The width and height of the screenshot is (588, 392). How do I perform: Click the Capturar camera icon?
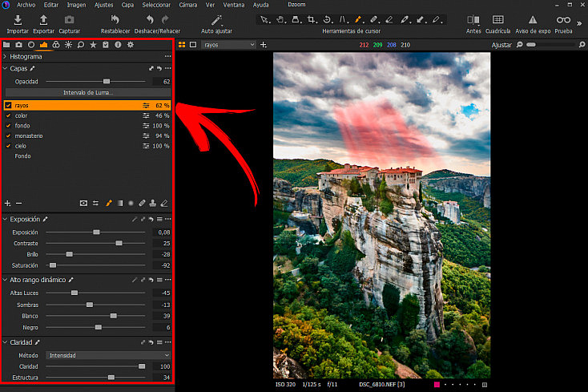click(x=70, y=20)
